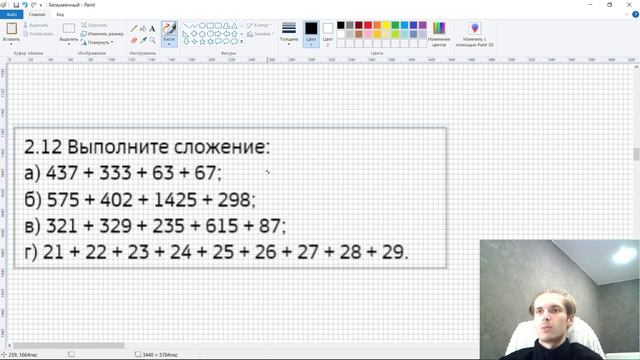640x360 pixels.
Task: Open the Size (Толщина) thickness dropdown
Action: (x=289, y=34)
